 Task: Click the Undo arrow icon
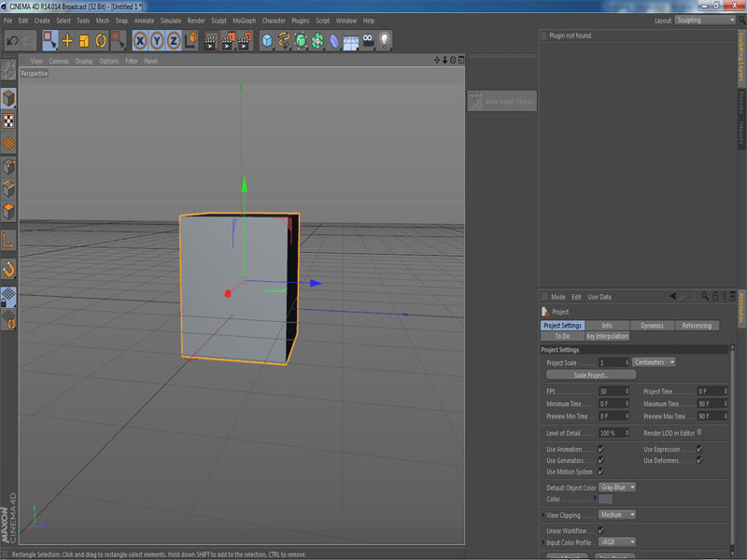tap(12, 40)
